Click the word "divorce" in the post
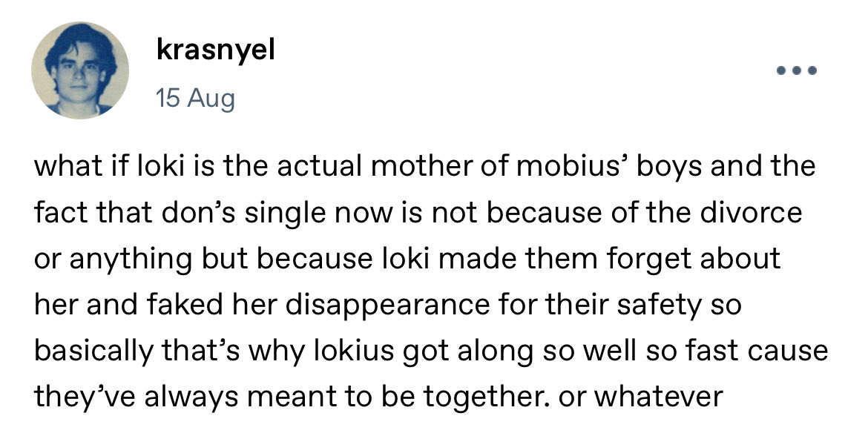 click(750, 213)
